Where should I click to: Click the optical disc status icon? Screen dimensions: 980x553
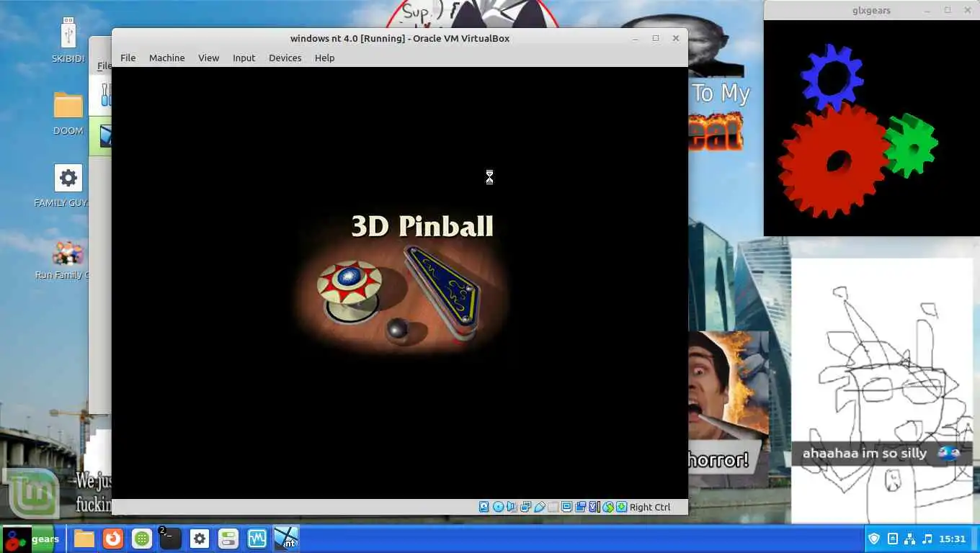point(498,507)
